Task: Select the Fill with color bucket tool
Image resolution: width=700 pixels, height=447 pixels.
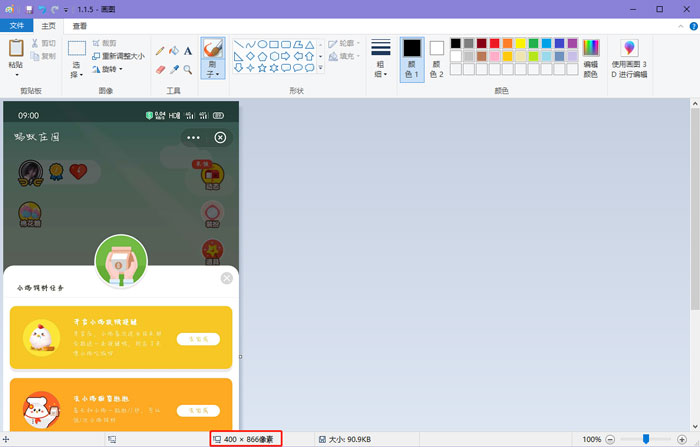Action: coord(174,50)
